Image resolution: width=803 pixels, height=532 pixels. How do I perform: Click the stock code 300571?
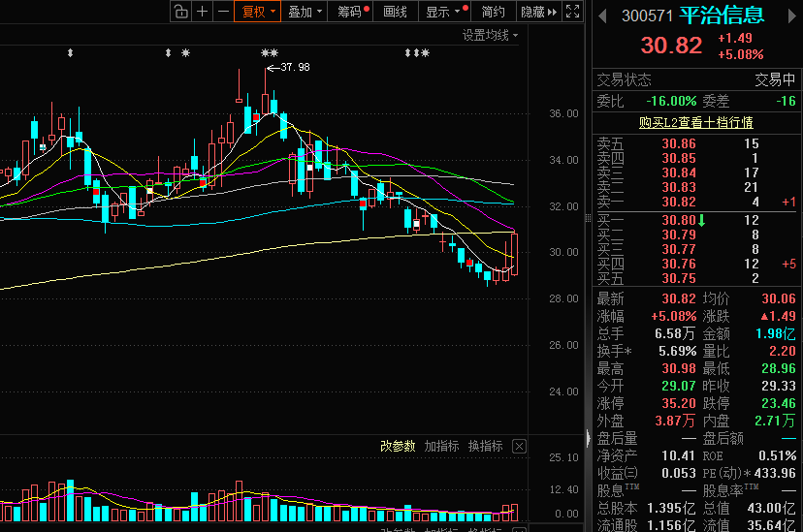click(647, 16)
